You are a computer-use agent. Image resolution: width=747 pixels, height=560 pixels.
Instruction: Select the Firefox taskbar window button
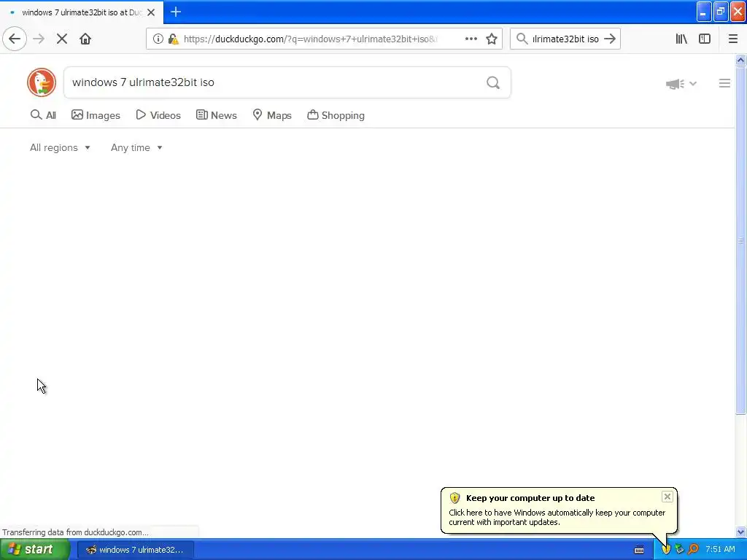[136, 550]
